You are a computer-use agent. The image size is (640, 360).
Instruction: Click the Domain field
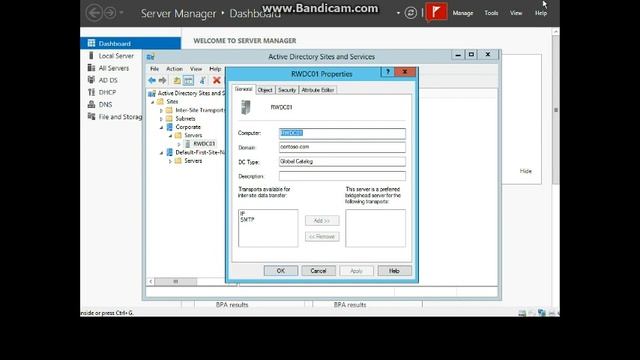pos(342,147)
